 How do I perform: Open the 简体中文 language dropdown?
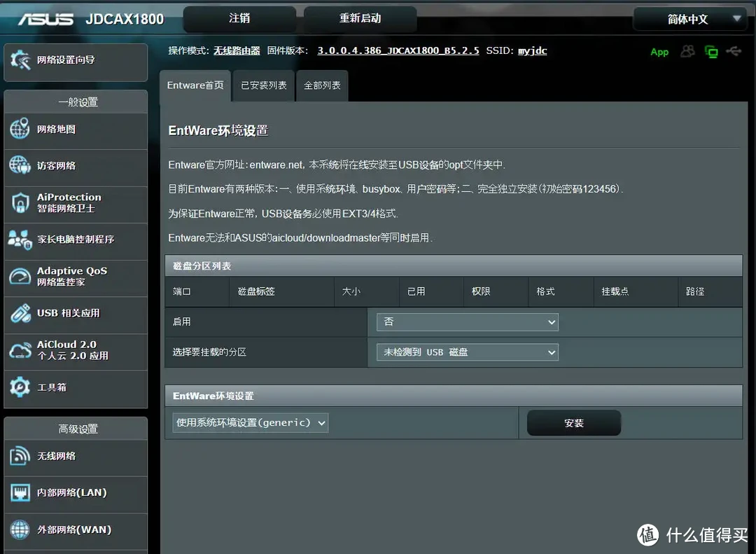[690, 20]
